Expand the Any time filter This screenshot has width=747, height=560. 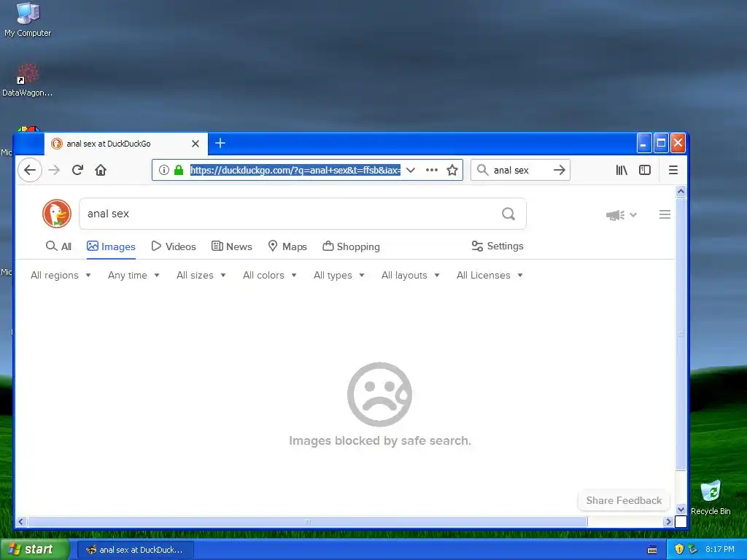pos(133,275)
